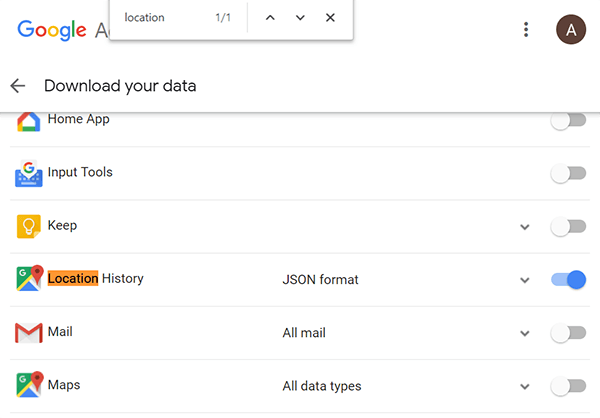Viewport: 600px width, 418px height.
Task: Open the three-dot more options menu
Action: click(x=526, y=30)
